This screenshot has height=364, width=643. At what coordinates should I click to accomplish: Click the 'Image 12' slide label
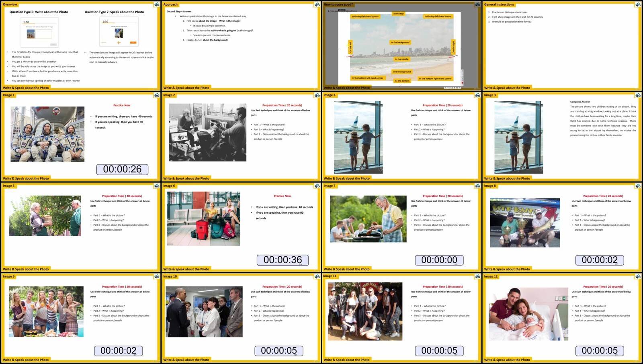[491, 276]
